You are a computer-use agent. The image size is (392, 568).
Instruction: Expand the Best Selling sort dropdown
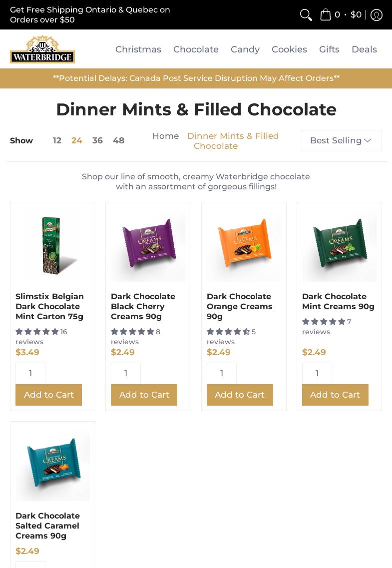(x=342, y=140)
